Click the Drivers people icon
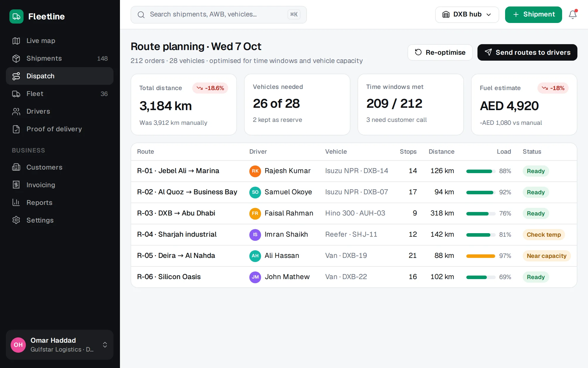Screen dimensions: 588x368 (16, 111)
